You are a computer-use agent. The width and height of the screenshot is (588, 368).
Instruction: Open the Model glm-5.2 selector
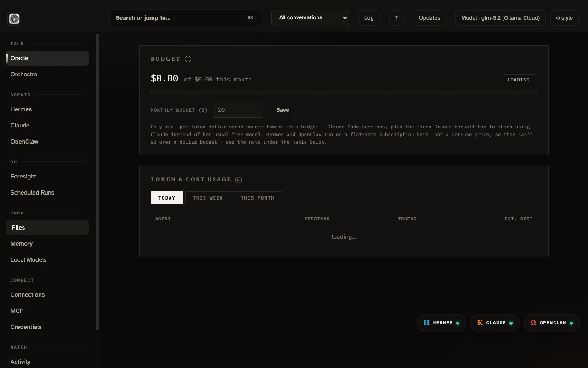[x=500, y=18]
